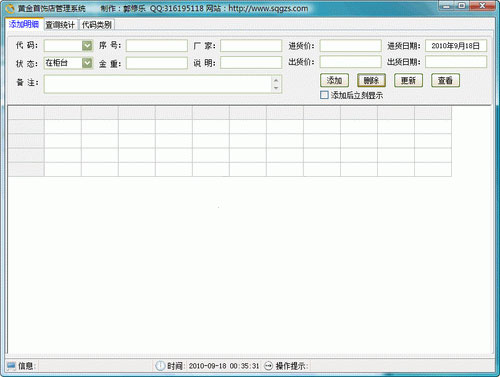Click the 添加 button

[334, 80]
